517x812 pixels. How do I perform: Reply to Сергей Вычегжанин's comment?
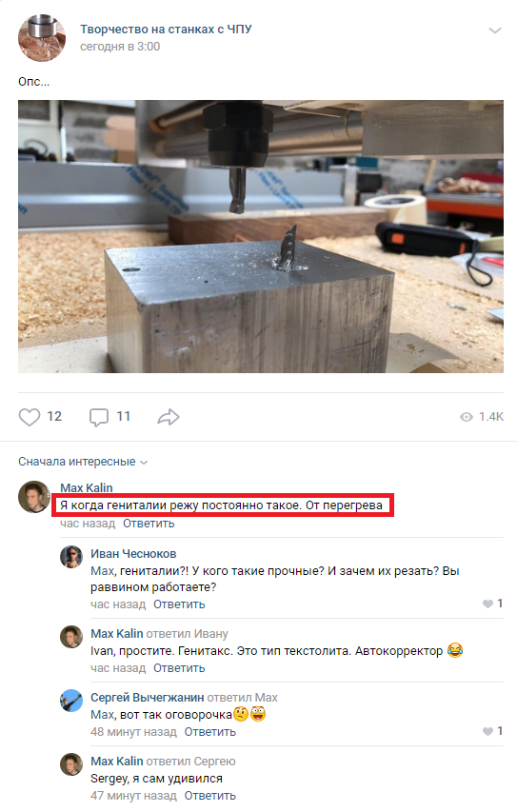pyautogui.click(x=210, y=732)
